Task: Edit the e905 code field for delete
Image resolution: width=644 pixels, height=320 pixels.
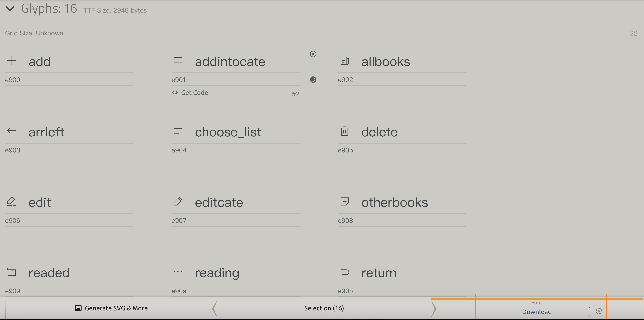Action: tap(402, 150)
